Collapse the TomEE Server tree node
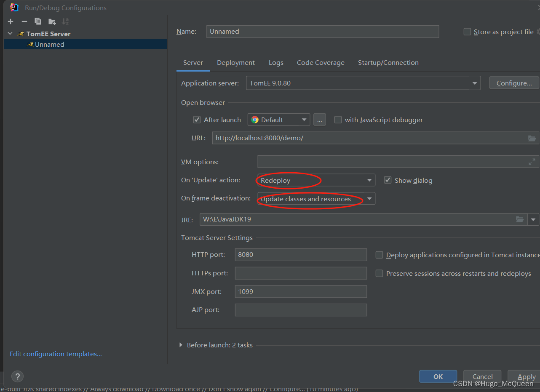The height and width of the screenshot is (392, 540). tap(10, 34)
